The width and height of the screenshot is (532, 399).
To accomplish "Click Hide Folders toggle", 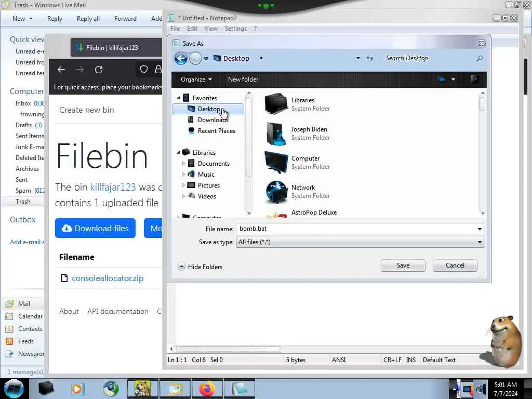I will click(x=200, y=267).
